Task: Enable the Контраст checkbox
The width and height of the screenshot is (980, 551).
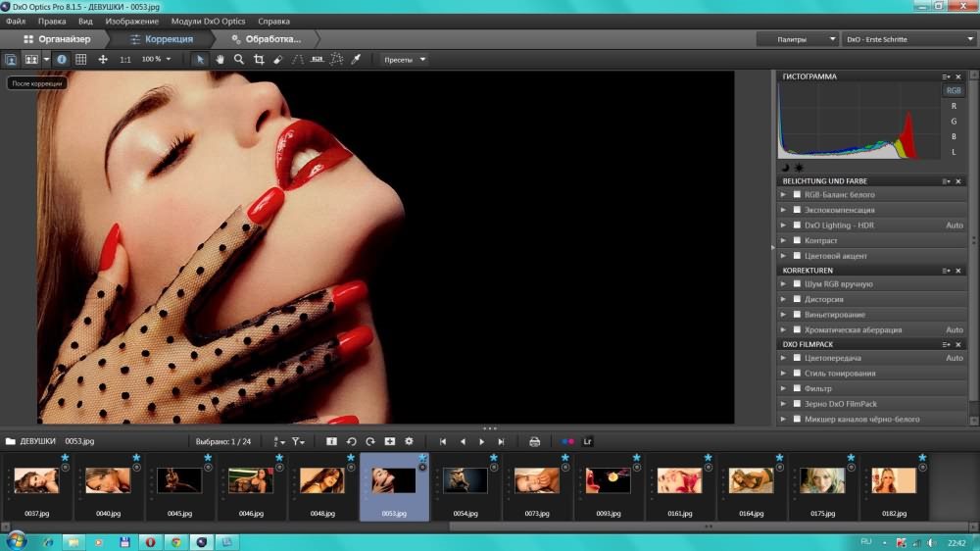Action: (x=797, y=240)
